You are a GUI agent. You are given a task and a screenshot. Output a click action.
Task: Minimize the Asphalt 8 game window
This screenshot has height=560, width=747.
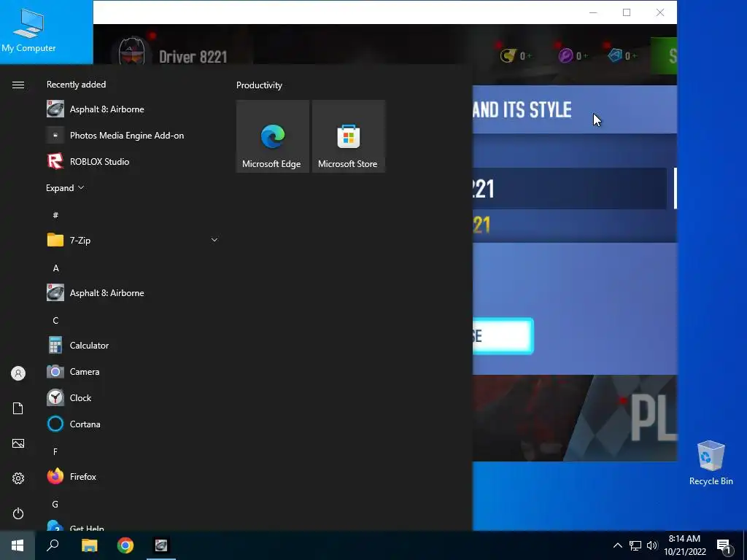[x=593, y=12]
